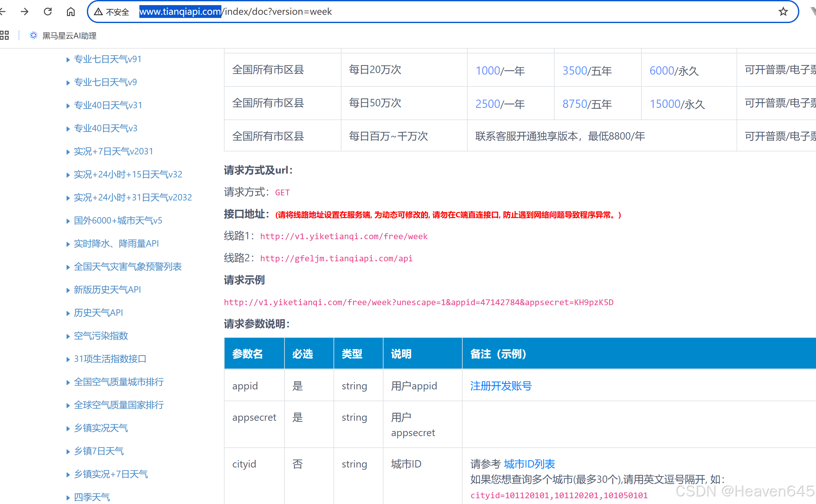
Task: Click the request example URL
Action: pyautogui.click(x=418, y=302)
